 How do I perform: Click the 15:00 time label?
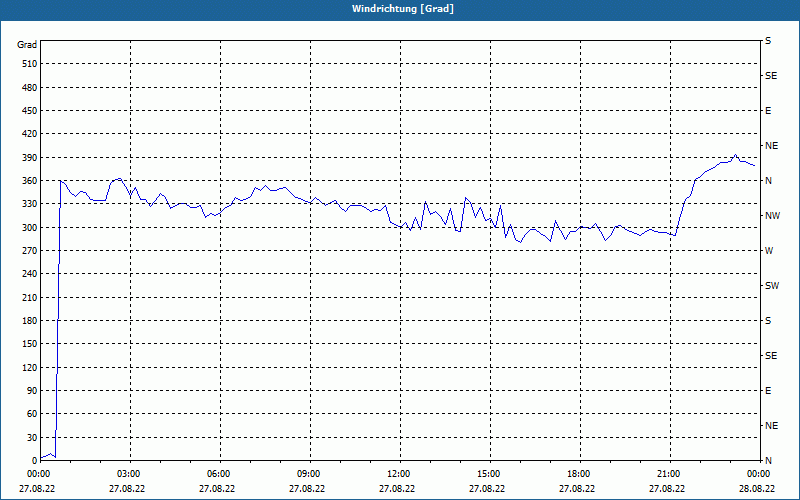487,474
